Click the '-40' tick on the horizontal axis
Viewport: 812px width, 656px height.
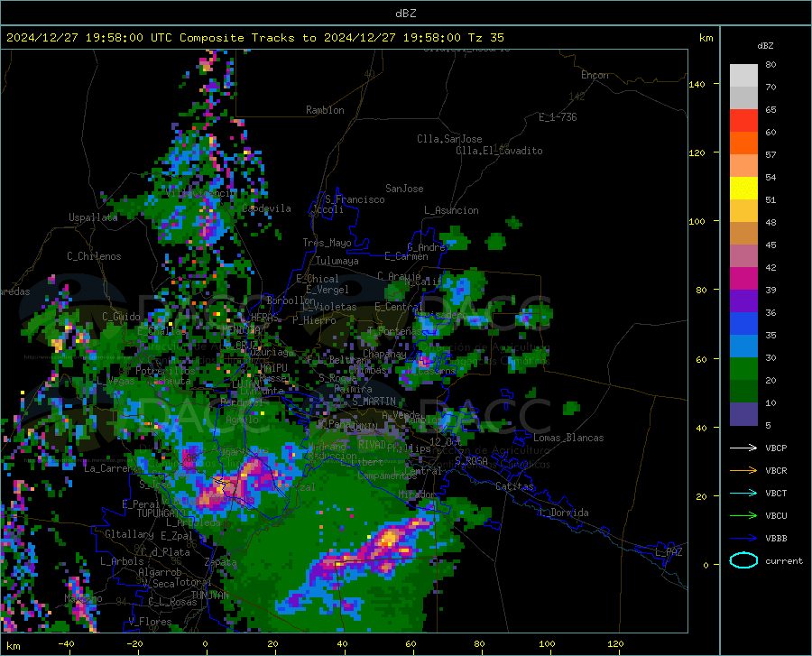pos(65,643)
